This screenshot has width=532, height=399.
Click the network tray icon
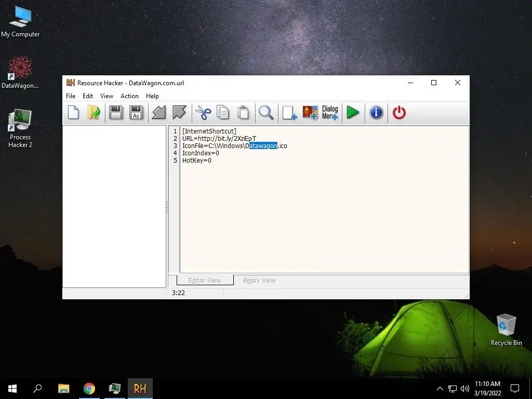453,389
